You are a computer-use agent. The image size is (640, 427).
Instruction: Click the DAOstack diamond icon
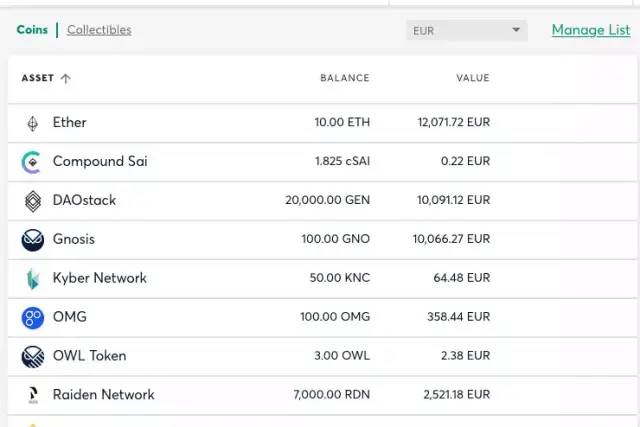pos(33,201)
